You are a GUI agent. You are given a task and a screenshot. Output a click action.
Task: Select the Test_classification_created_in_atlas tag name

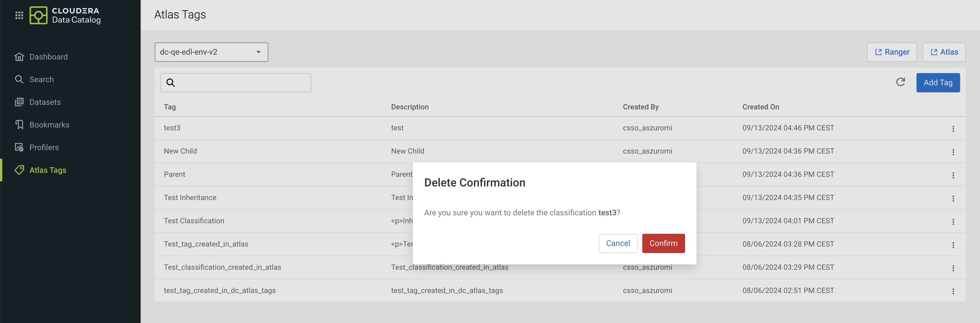click(x=222, y=267)
